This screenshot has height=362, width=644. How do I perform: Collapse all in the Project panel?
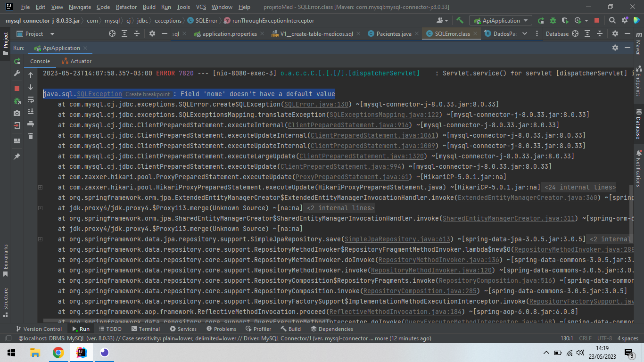137,34
